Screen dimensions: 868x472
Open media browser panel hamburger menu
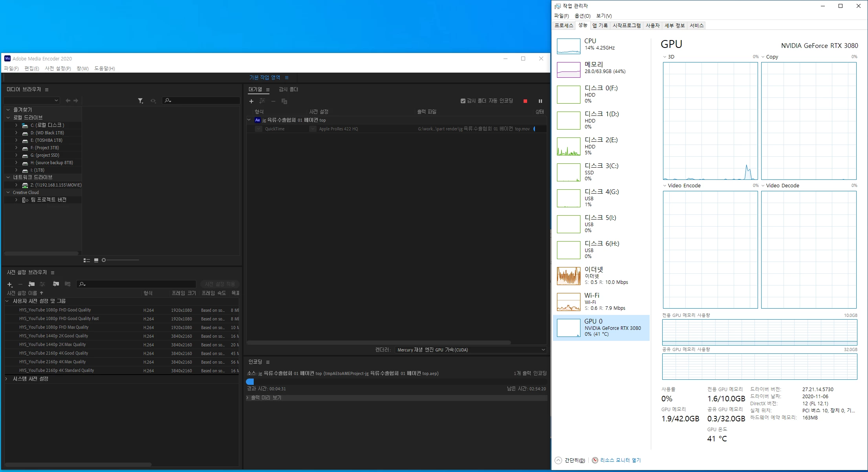click(47, 90)
